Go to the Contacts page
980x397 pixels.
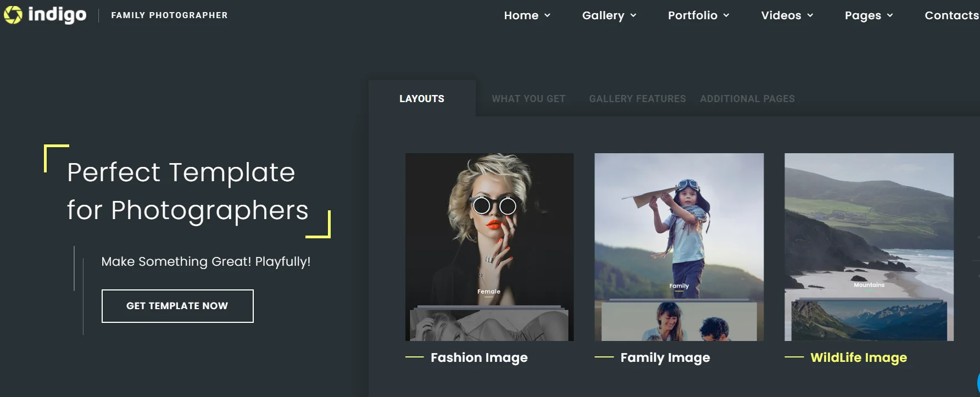951,15
